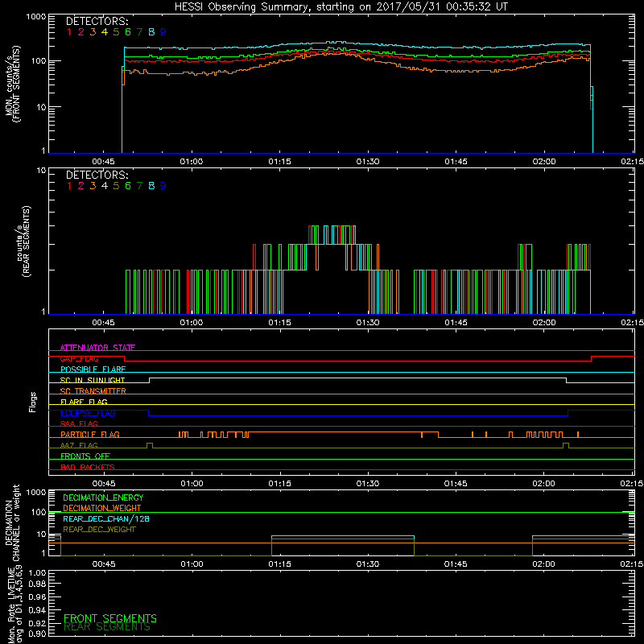Click the 01:15 time tick under the rear segments plot

pyautogui.click(x=279, y=323)
